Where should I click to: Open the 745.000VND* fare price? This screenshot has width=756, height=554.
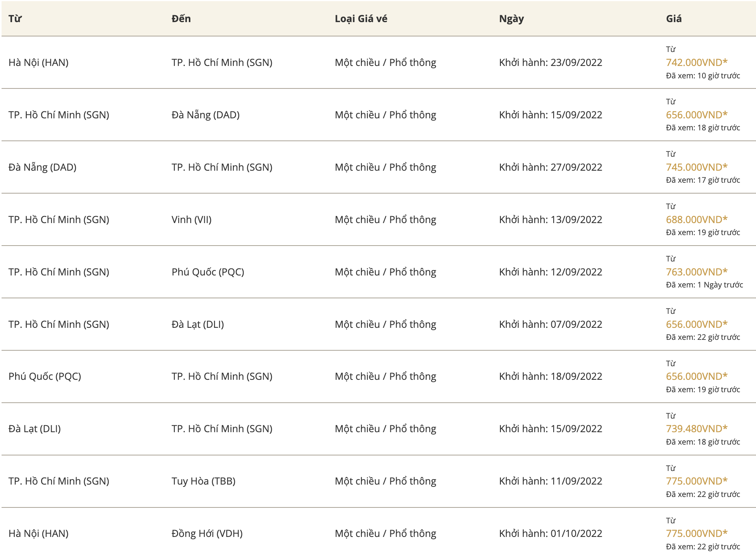[x=697, y=167]
